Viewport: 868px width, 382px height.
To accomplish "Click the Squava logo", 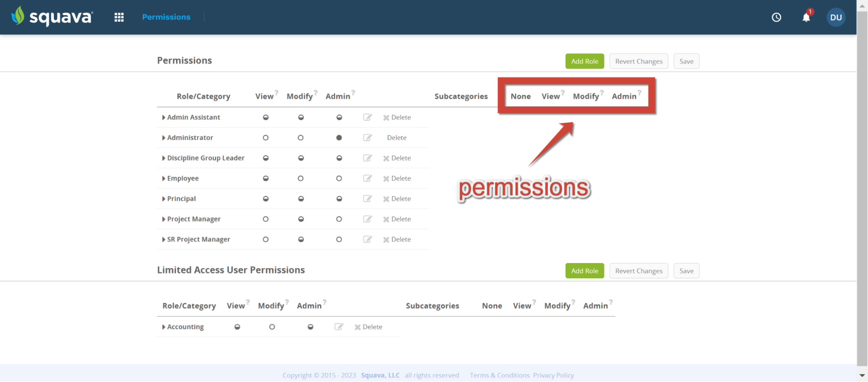I will tap(52, 16).
